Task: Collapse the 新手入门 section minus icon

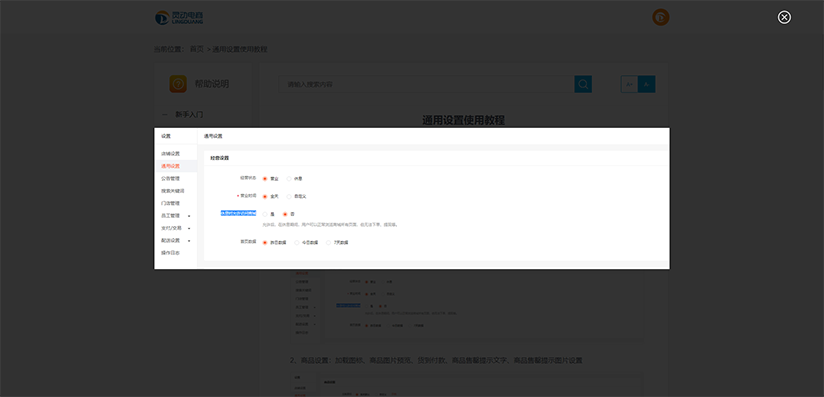Action: click(165, 114)
